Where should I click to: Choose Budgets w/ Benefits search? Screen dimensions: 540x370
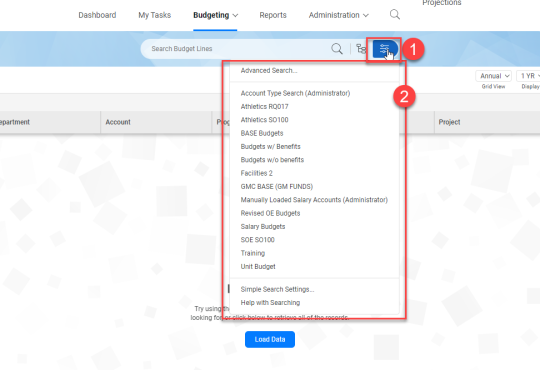[270, 146]
